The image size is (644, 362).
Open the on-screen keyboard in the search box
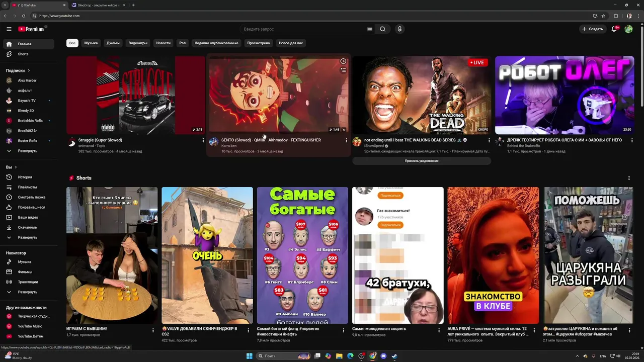pyautogui.click(x=370, y=29)
